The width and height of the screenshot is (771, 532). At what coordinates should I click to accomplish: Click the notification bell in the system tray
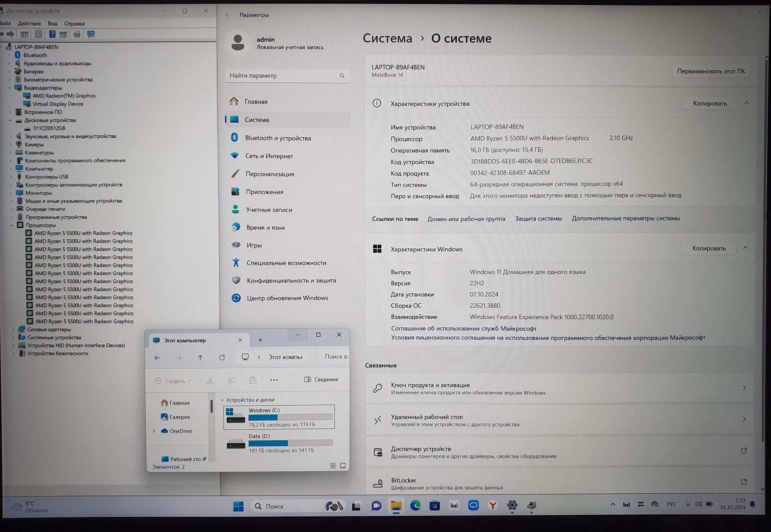pyautogui.click(x=753, y=505)
